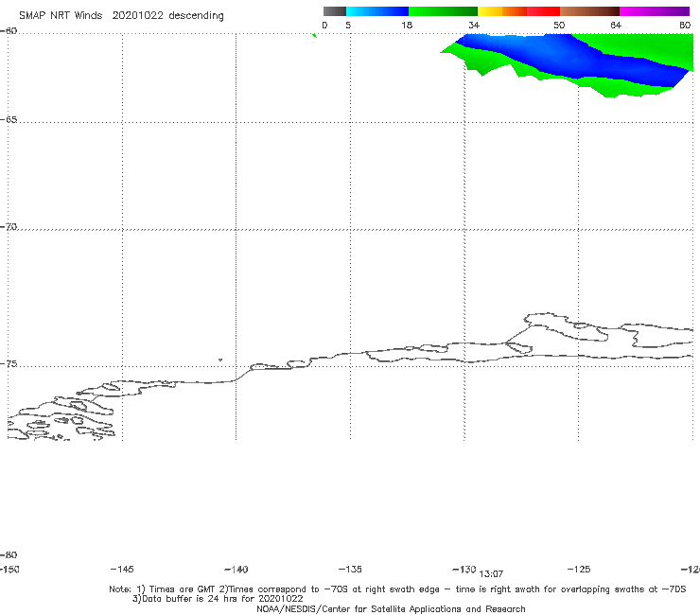700x615 pixels.
Task: Pick the cyan-to-blue segment of the color bar
Action: pyautogui.click(x=377, y=11)
